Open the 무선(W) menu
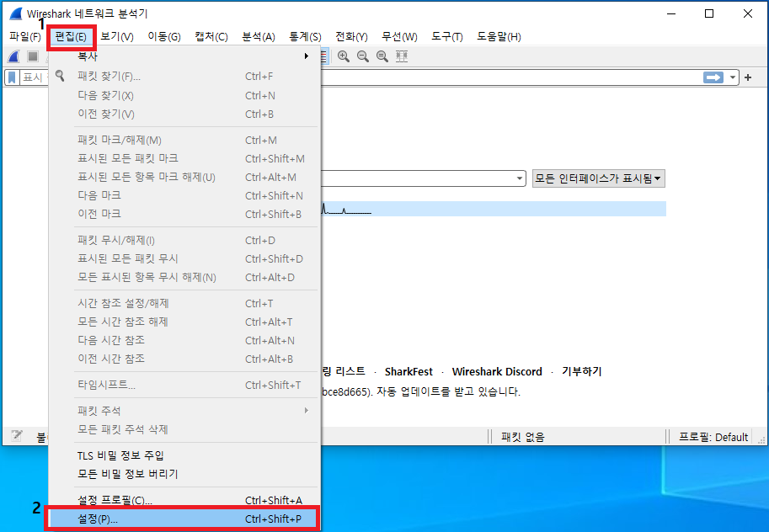This screenshot has height=532, width=769. [x=400, y=37]
